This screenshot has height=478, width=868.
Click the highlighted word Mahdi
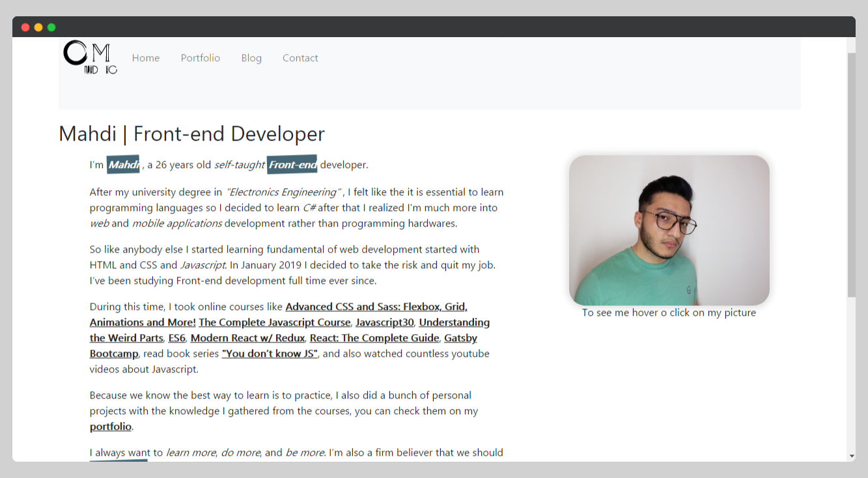(123, 165)
